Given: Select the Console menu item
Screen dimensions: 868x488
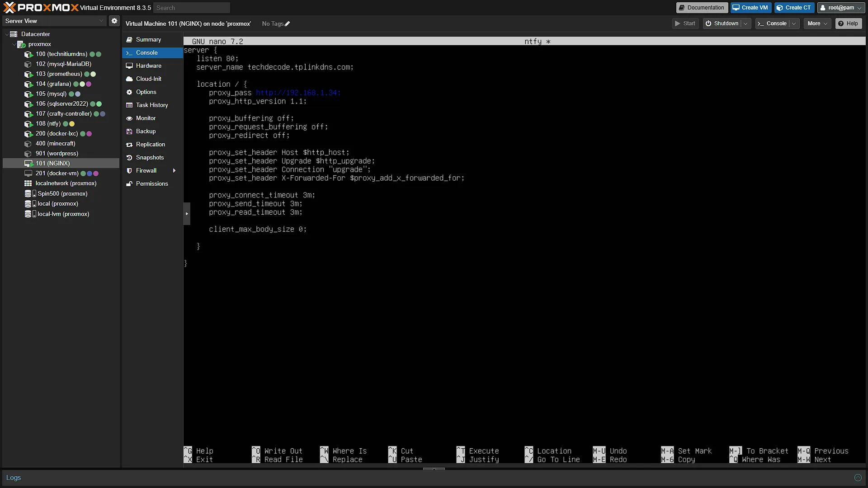Looking at the screenshot, I should pos(152,53).
